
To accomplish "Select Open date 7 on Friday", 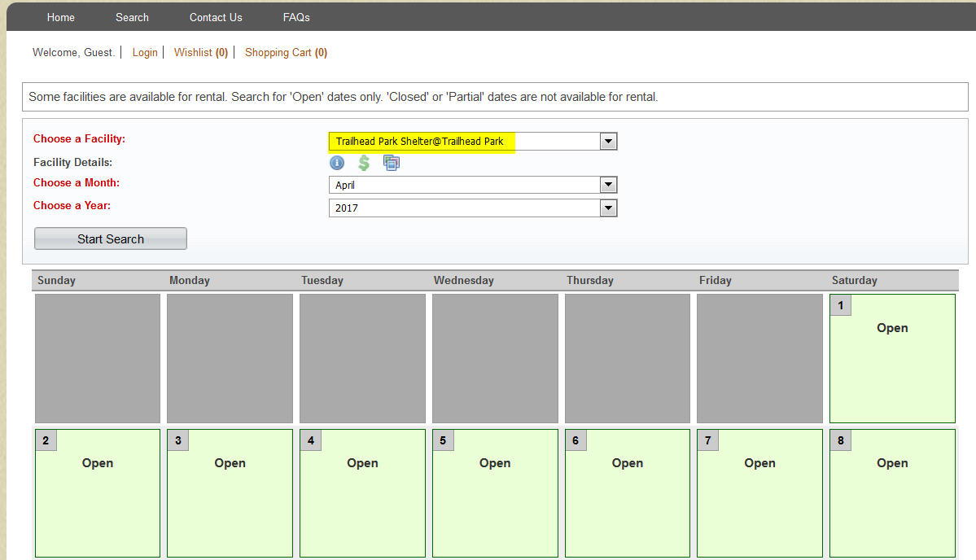I will 759,492.
